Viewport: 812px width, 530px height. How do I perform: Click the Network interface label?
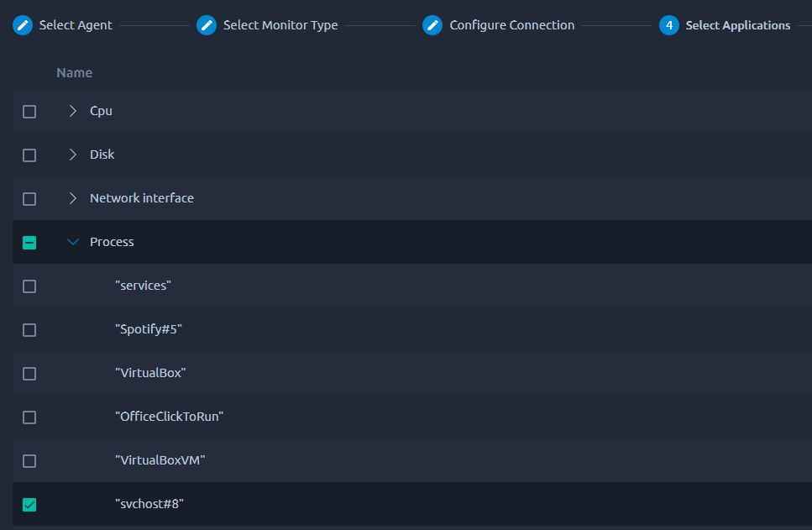(142, 198)
